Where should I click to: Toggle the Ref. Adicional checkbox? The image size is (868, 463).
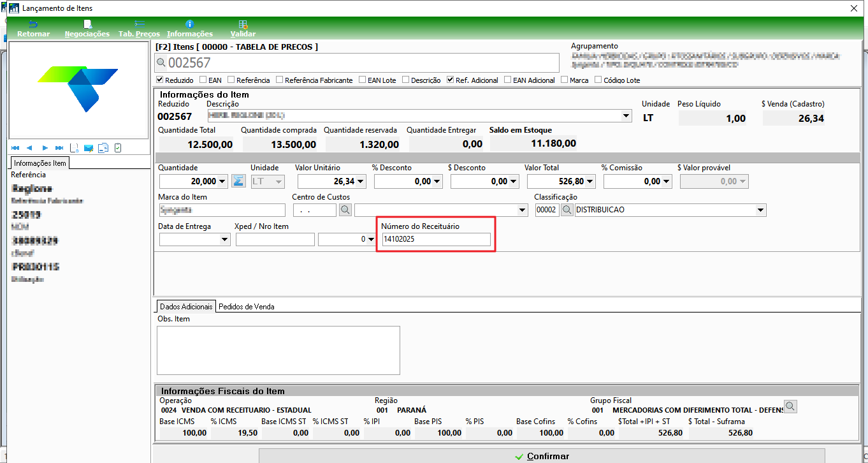coord(451,80)
